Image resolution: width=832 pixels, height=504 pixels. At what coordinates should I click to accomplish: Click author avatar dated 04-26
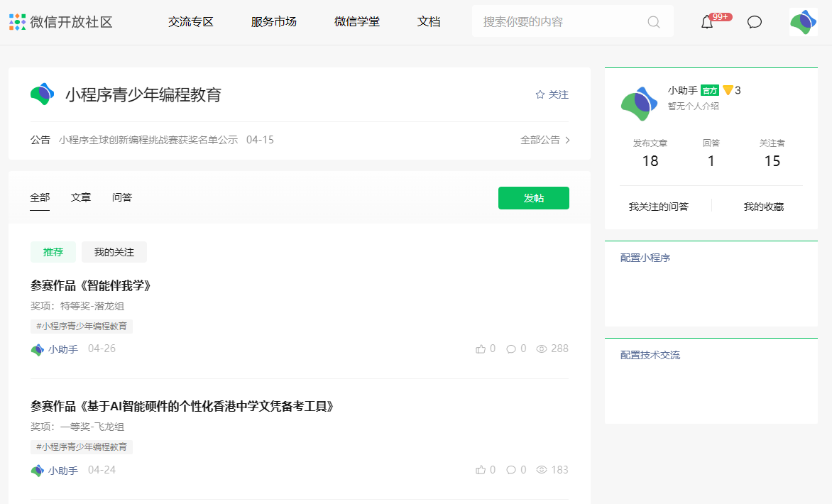pyautogui.click(x=37, y=350)
